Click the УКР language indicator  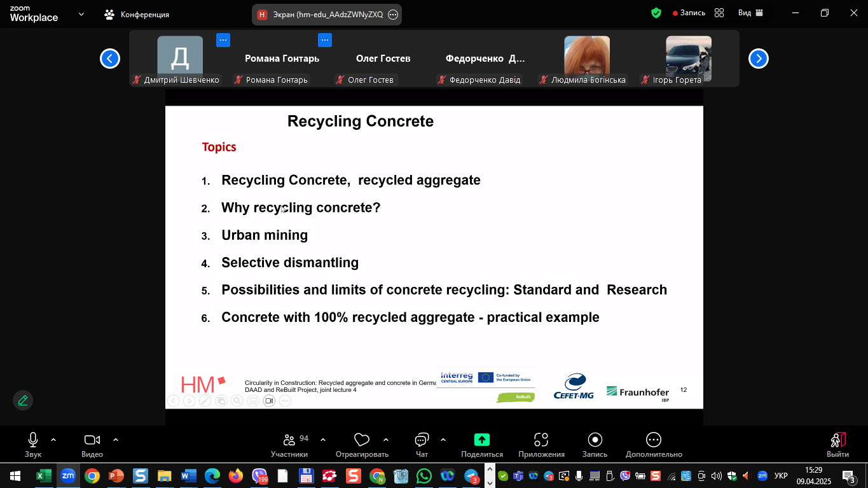tap(782, 476)
